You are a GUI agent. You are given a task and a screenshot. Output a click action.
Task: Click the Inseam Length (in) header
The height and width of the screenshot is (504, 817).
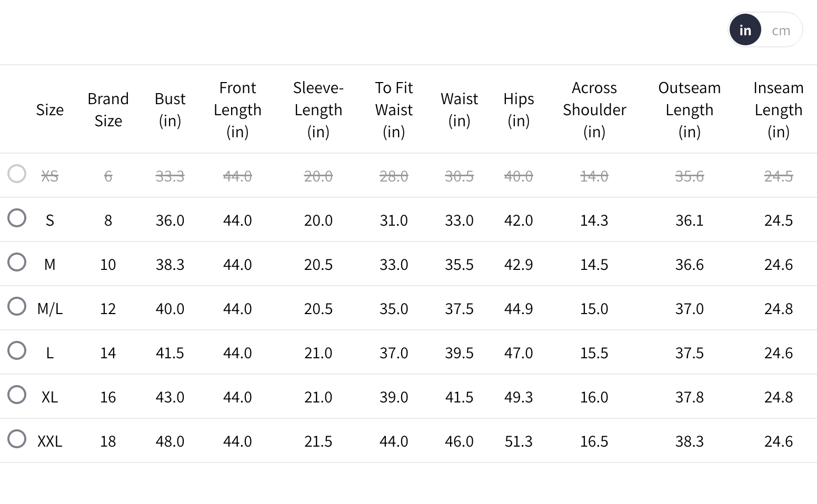778,109
